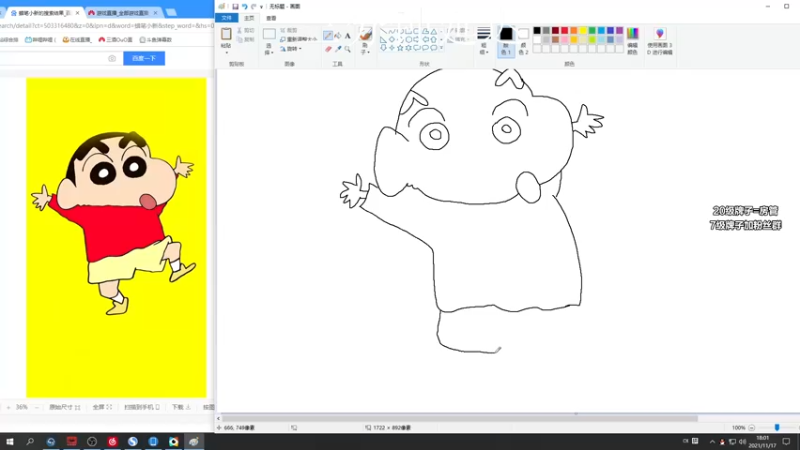Click the fullscreen button below image

pyautogui.click(x=102, y=407)
